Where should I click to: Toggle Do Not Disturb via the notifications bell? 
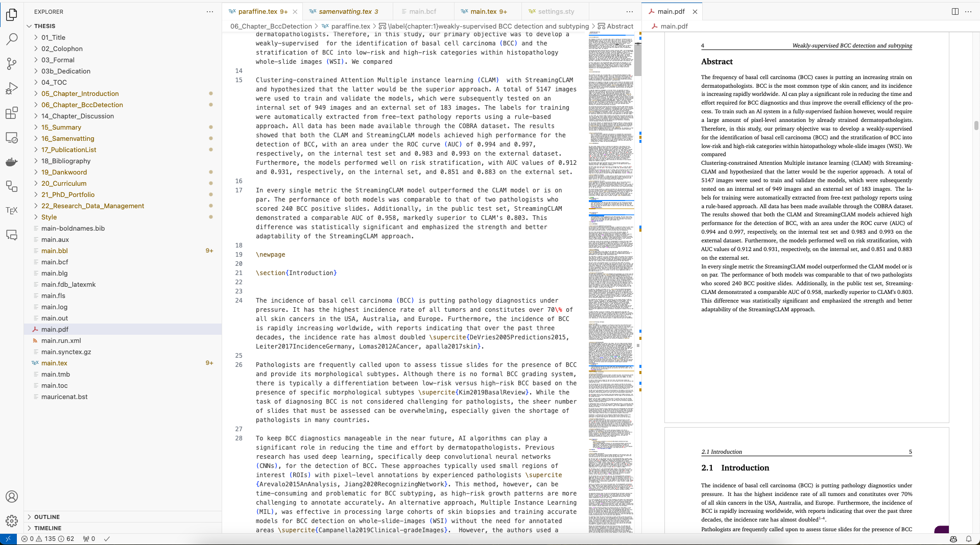pyautogui.click(x=969, y=539)
